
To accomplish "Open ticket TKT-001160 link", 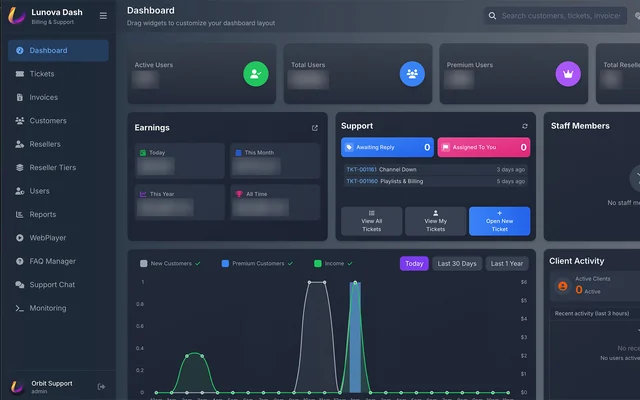I will [362, 181].
